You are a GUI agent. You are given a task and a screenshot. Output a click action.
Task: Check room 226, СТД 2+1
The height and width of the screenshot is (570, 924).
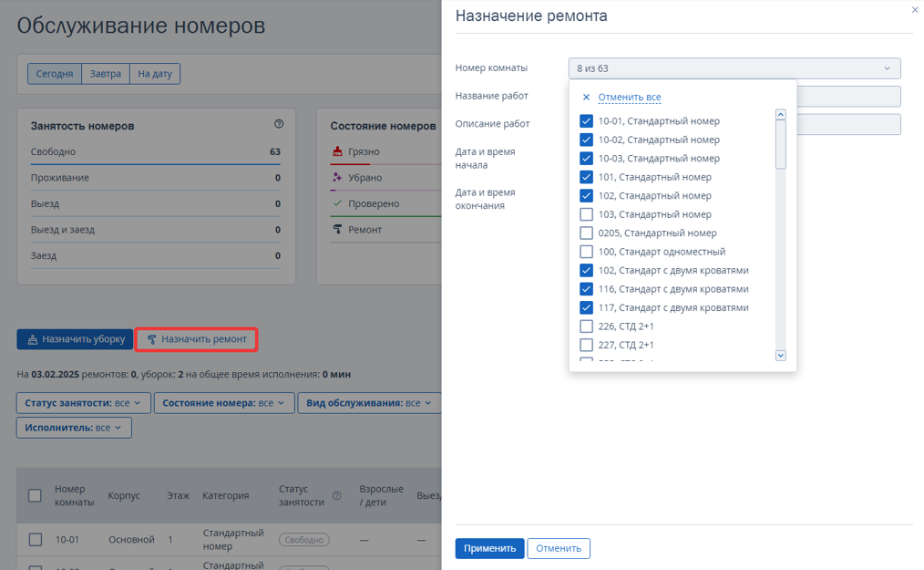coord(586,326)
